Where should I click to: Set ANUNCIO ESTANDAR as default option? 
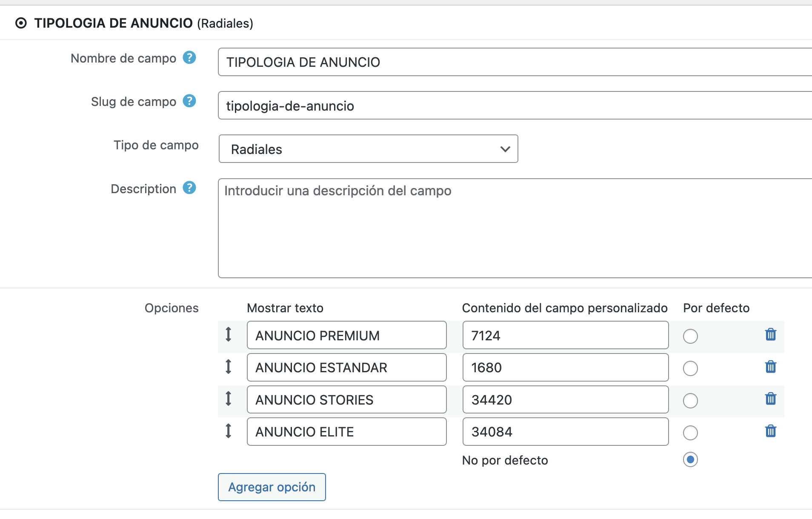coord(690,368)
